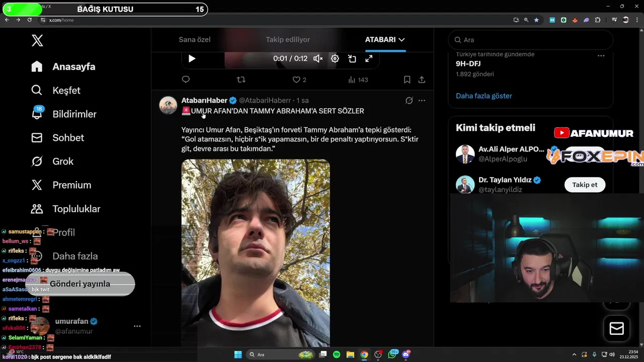This screenshot has width=644, height=362.
Task: Open Sohbet messages
Action: point(57,138)
